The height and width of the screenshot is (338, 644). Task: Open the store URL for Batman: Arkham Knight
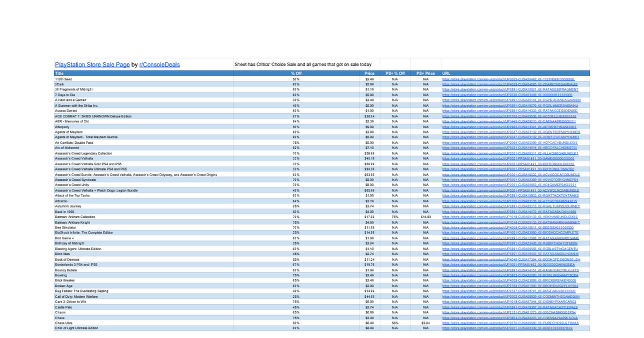pyautogui.click(x=511, y=222)
